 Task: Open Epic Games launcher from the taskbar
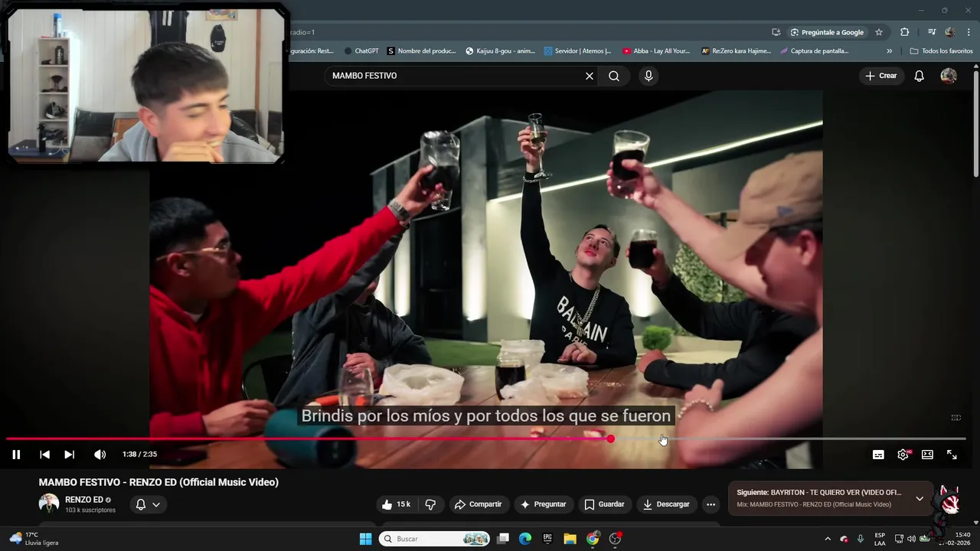[x=547, y=539]
